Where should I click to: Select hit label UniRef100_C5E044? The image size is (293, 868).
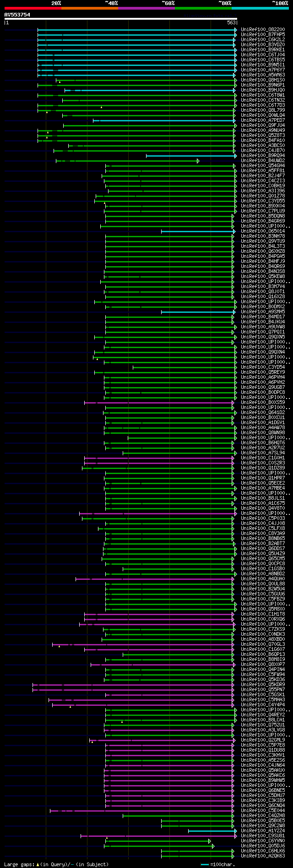pos(263,811)
